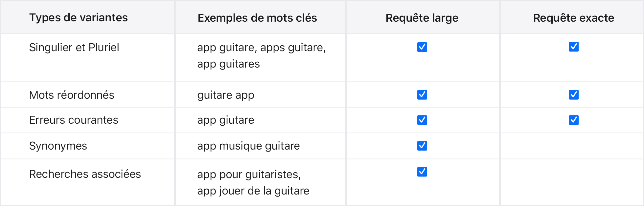Image resolution: width=644 pixels, height=206 pixels.
Task: Toggle Requête exacte checkbox for Erreurs courantes
Action: [574, 120]
